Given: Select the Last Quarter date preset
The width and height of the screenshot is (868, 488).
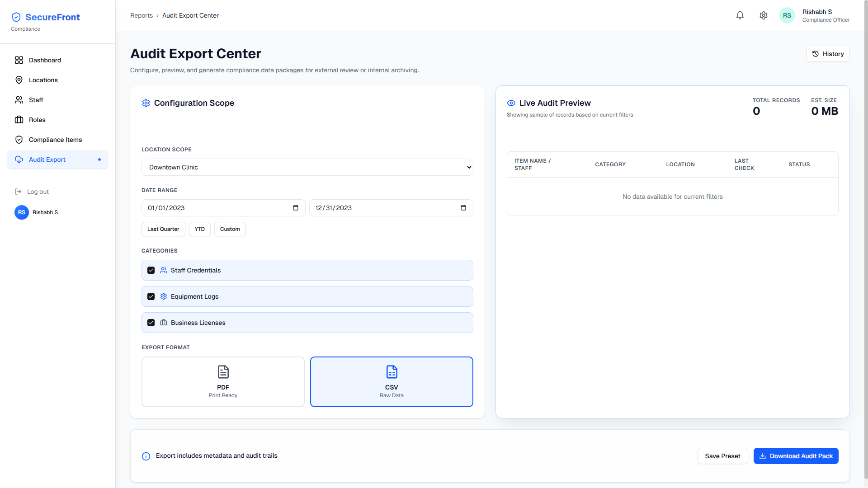Looking at the screenshot, I should point(163,229).
